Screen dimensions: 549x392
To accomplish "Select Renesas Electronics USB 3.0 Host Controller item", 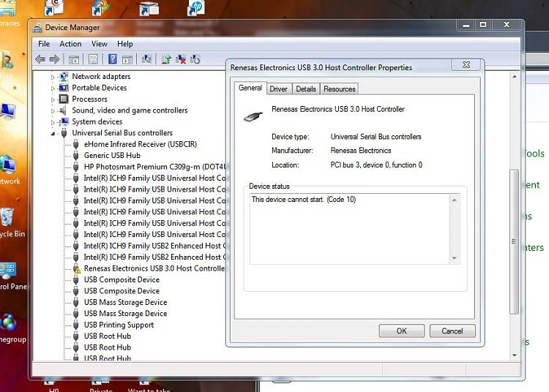I will pos(154,268).
